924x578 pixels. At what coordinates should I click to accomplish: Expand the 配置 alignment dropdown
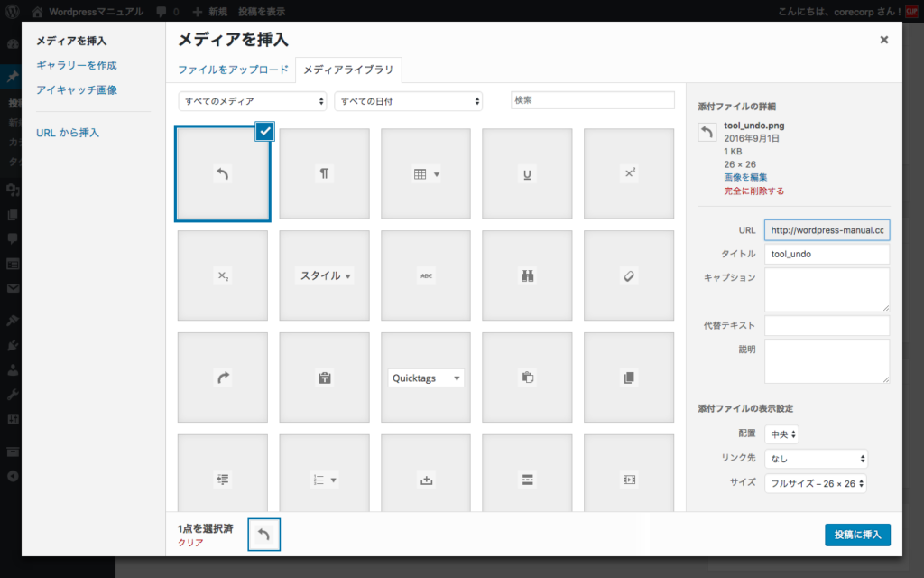coord(781,434)
